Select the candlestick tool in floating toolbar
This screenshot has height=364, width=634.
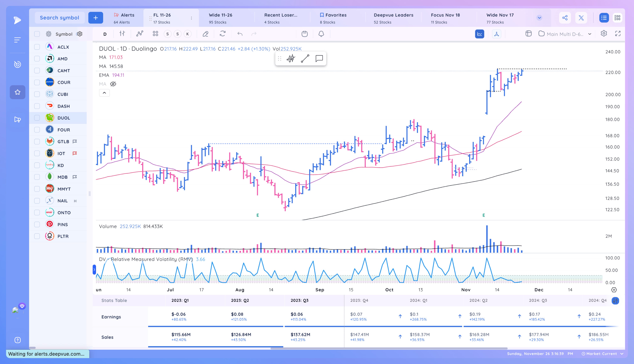291,58
